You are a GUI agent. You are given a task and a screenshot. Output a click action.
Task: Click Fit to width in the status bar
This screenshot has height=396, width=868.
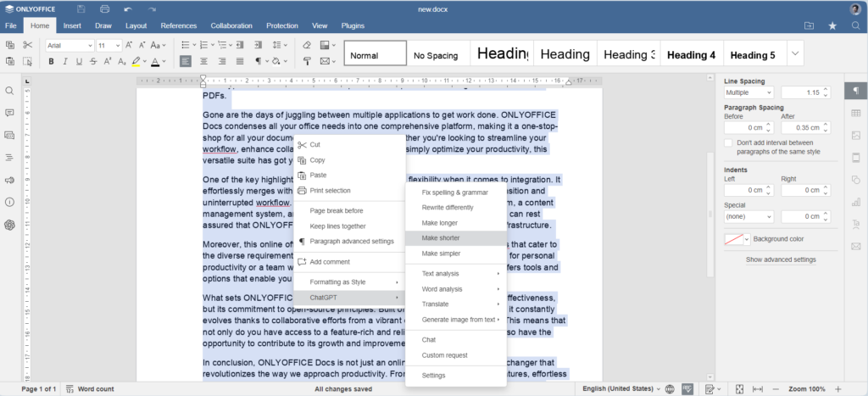click(x=758, y=389)
